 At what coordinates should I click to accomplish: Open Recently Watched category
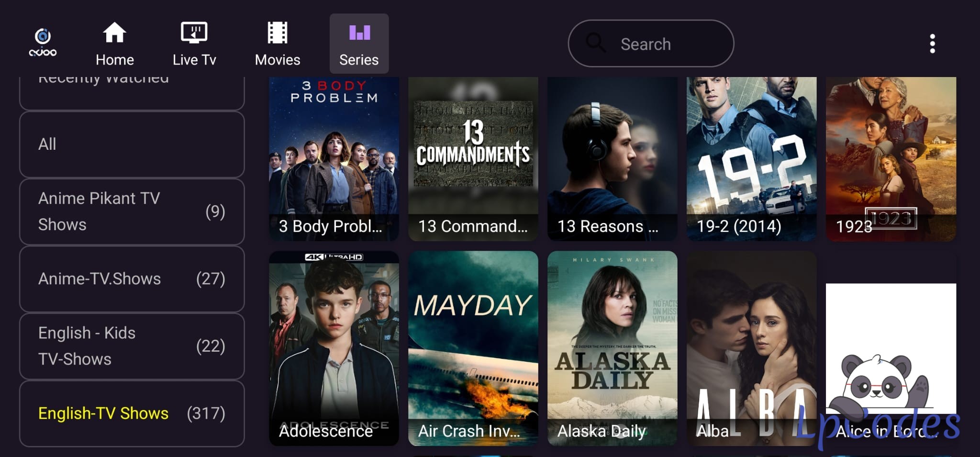(132, 93)
